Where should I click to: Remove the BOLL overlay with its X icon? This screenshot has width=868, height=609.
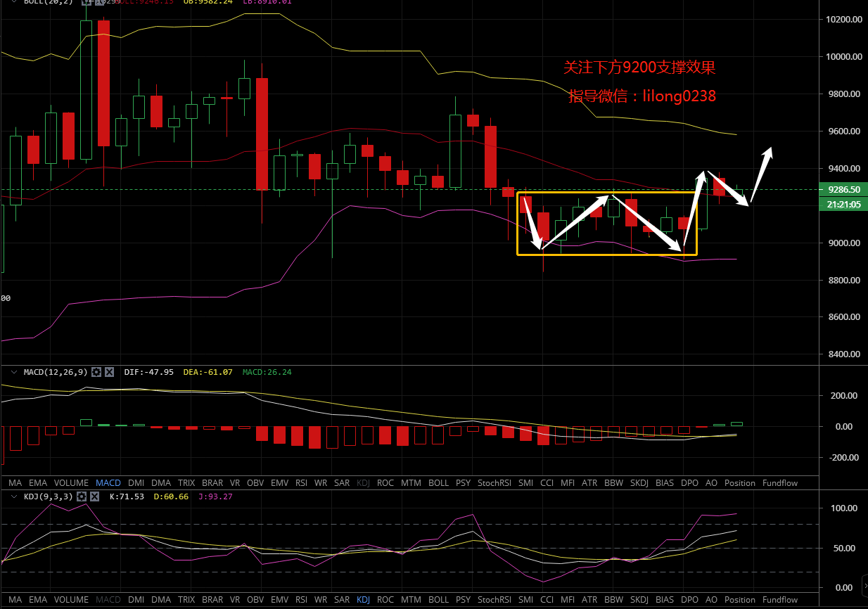coord(99,2)
